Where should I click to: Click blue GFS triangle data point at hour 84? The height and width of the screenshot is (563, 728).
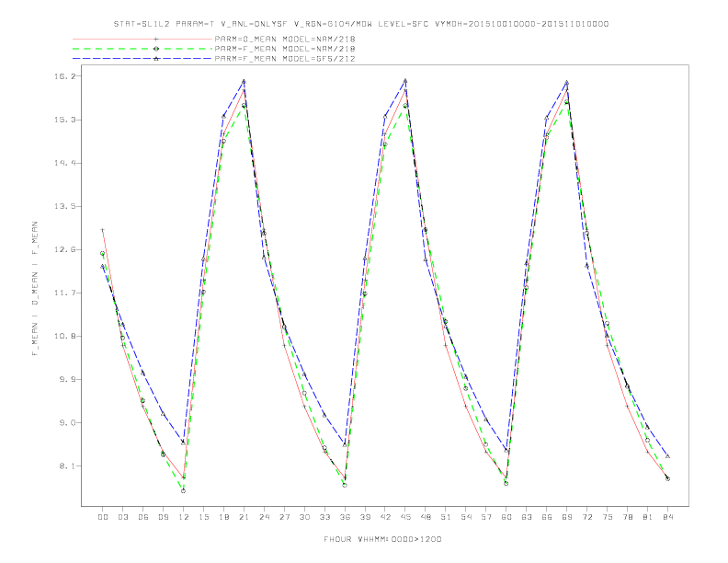(667, 456)
